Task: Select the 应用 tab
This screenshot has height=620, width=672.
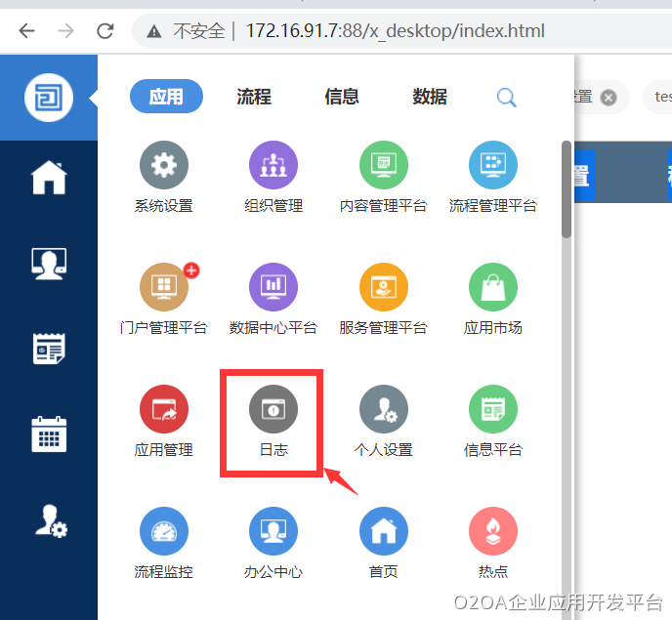Action: pyautogui.click(x=166, y=97)
